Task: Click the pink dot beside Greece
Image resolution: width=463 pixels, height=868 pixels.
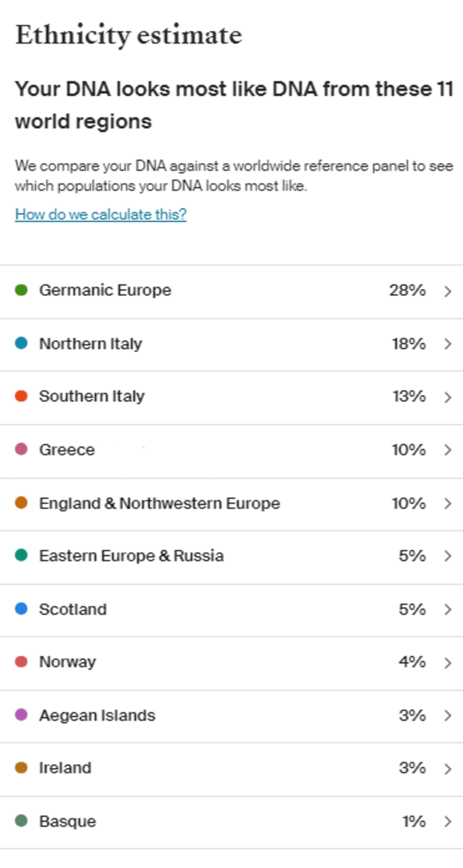Action: [21, 449]
